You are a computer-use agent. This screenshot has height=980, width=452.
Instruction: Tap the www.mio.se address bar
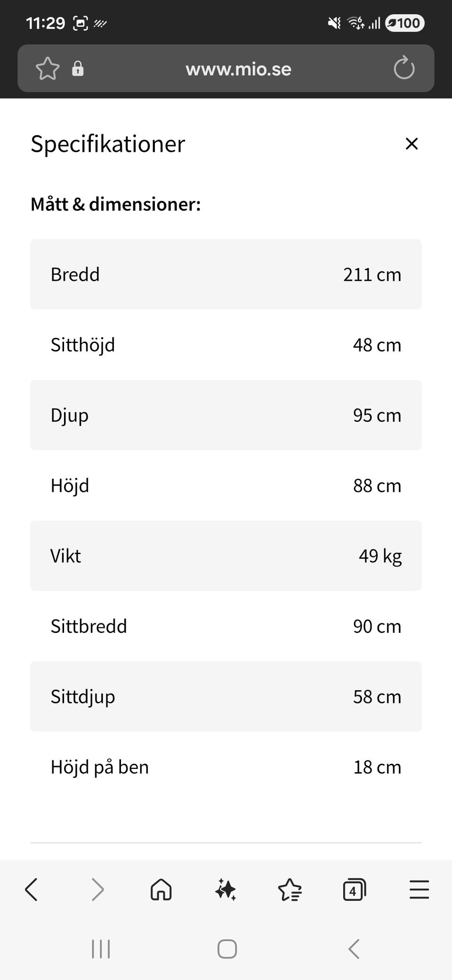(238, 69)
